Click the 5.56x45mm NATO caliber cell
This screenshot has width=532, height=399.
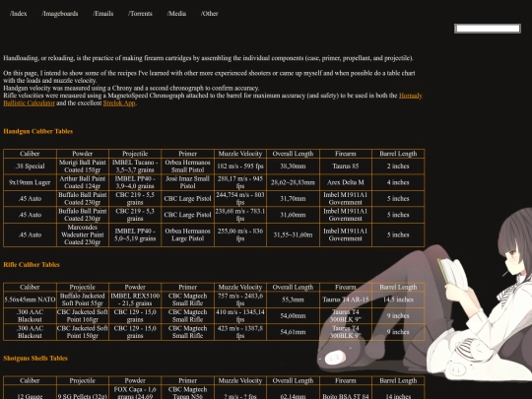30,299
